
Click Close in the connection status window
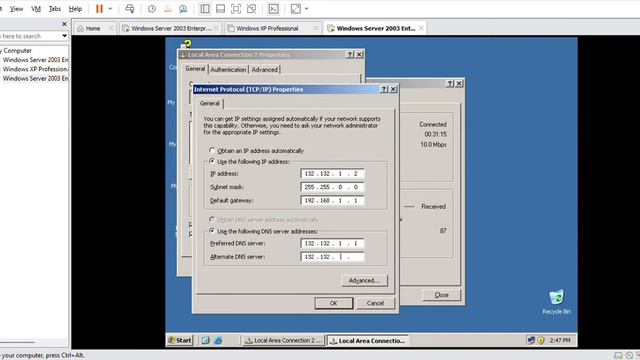click(441, 295)
